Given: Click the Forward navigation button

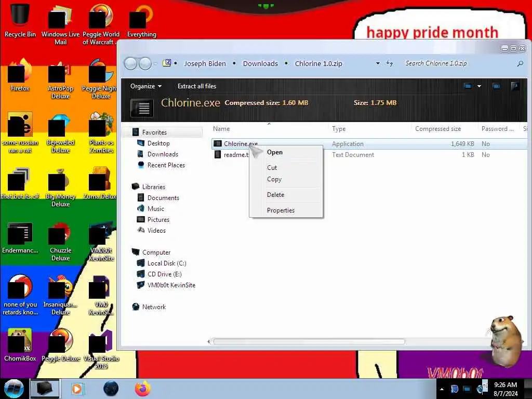Looking at the screenshot, I should [145, 63].
